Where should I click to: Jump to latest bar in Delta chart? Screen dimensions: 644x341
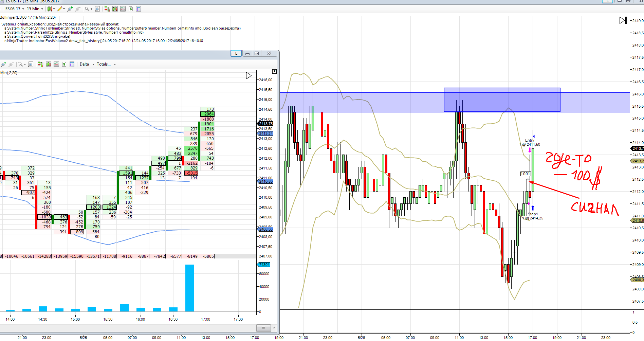(x=250, y=75)
